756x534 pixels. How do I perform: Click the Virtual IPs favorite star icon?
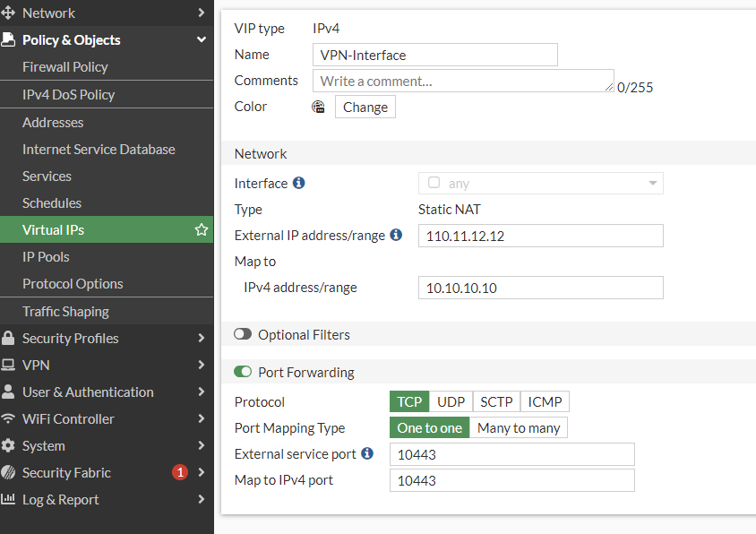pos(202,230)
